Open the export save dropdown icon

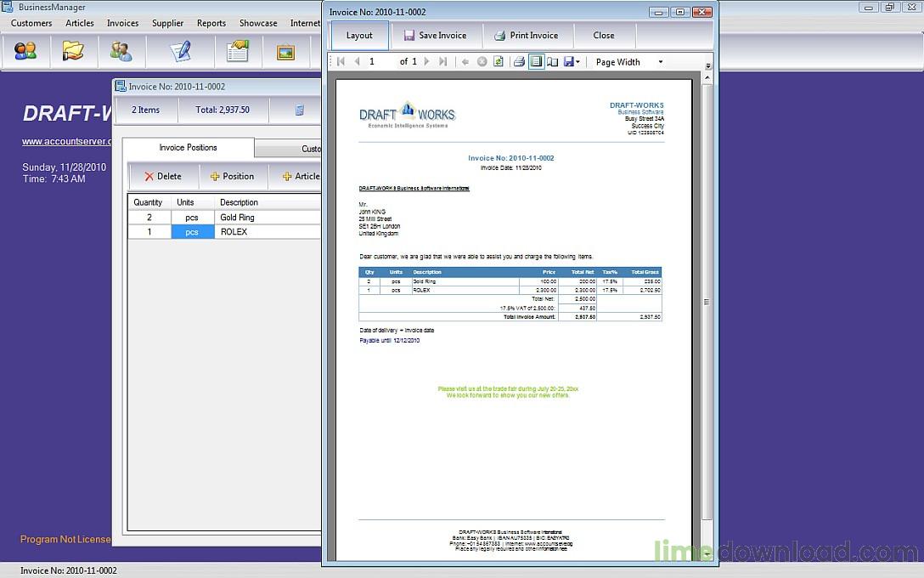click(571, 61)
